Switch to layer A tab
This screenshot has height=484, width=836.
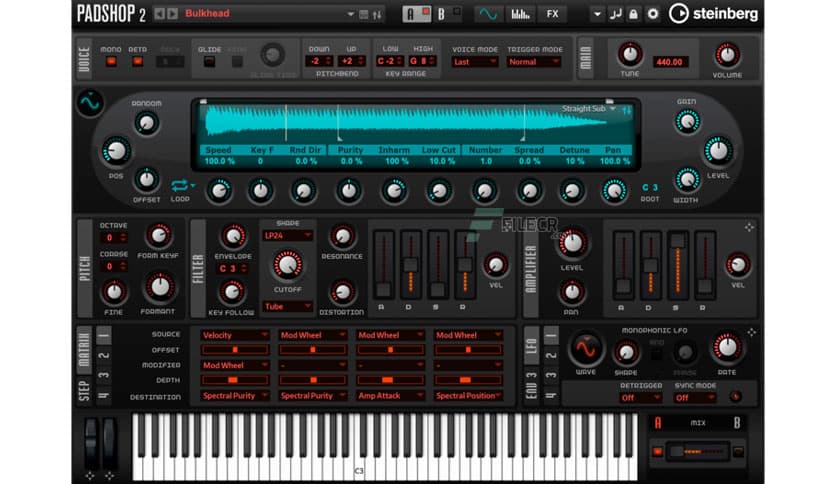tap(416, 14)
